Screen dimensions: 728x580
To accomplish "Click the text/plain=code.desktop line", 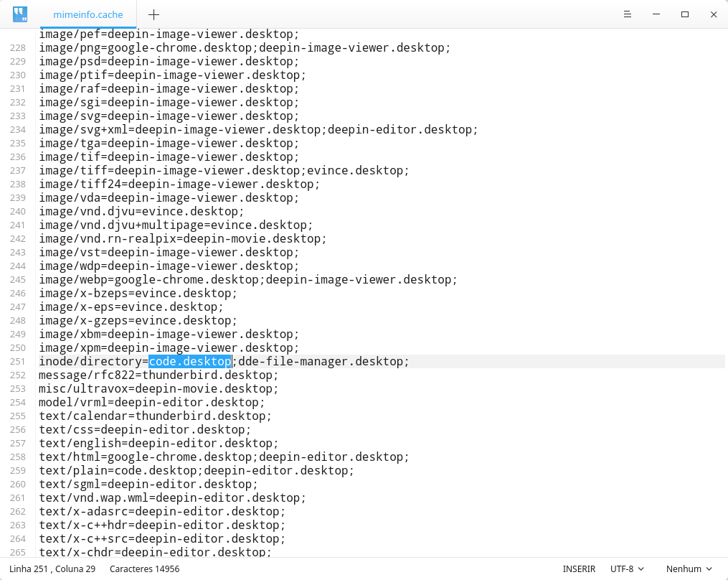I will click(x=197, y=470).
